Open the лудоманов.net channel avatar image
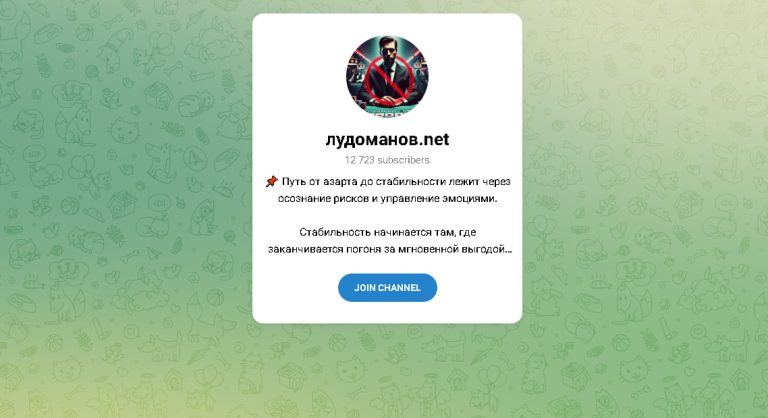The height and width of the screenshot is (418, 768). 387,76
